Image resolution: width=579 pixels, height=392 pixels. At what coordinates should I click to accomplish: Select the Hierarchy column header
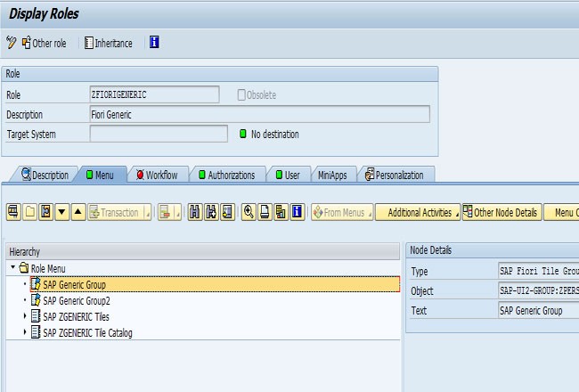[203, 251]
